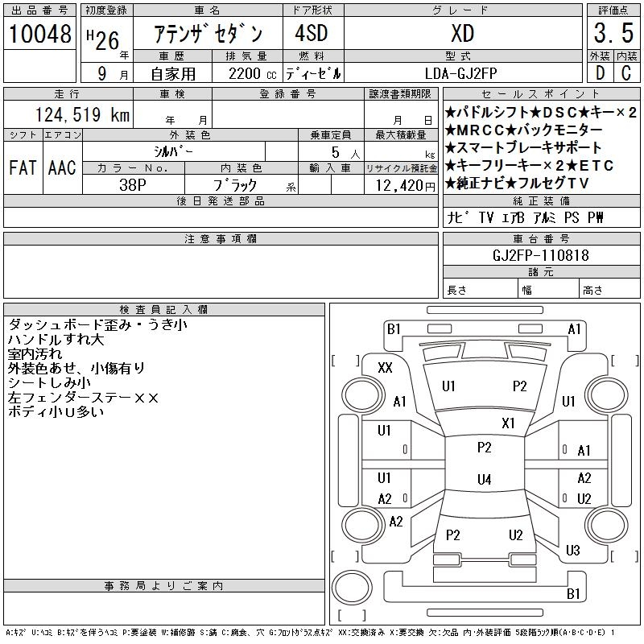
Task: Click inspector note ハンドルすれ大
Action: [x=56, y=339]
